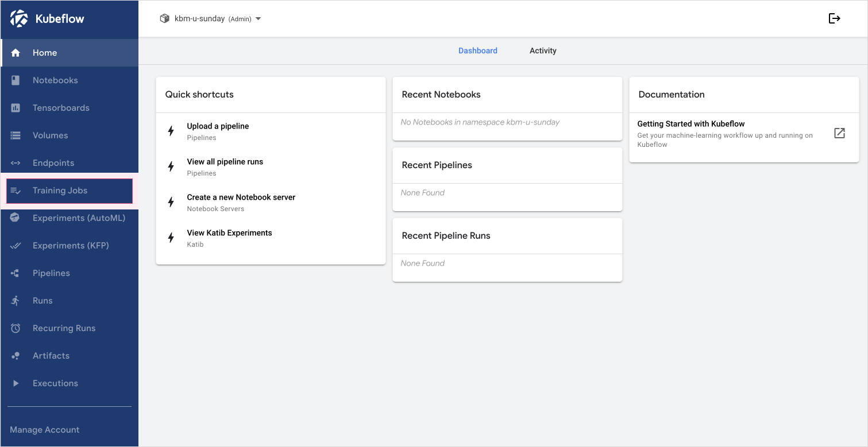The width and height of the screenshot is (868, 447).
Task: Switch to the Activity tab
Action: pos(543,50)
